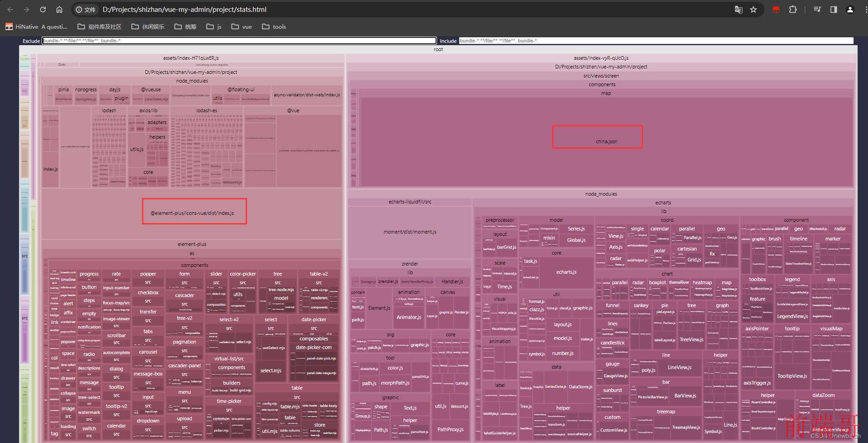Click the @vue group header
The image size is (868, 443).
tap(293, 110)
